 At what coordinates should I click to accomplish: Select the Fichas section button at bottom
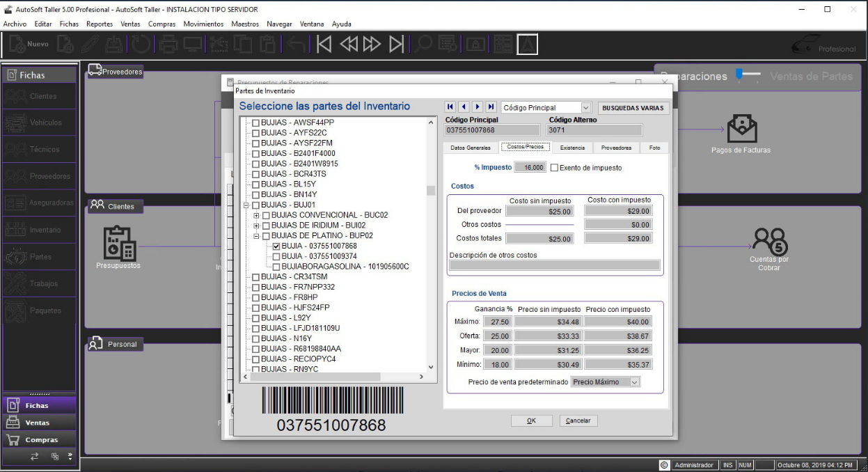(x=40, y=405)
